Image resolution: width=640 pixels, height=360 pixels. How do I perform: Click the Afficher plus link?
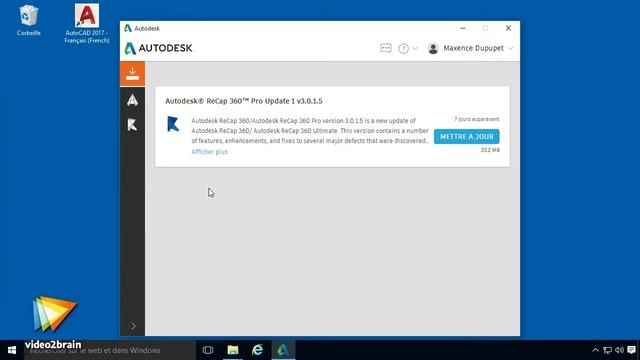coord(209,151)
